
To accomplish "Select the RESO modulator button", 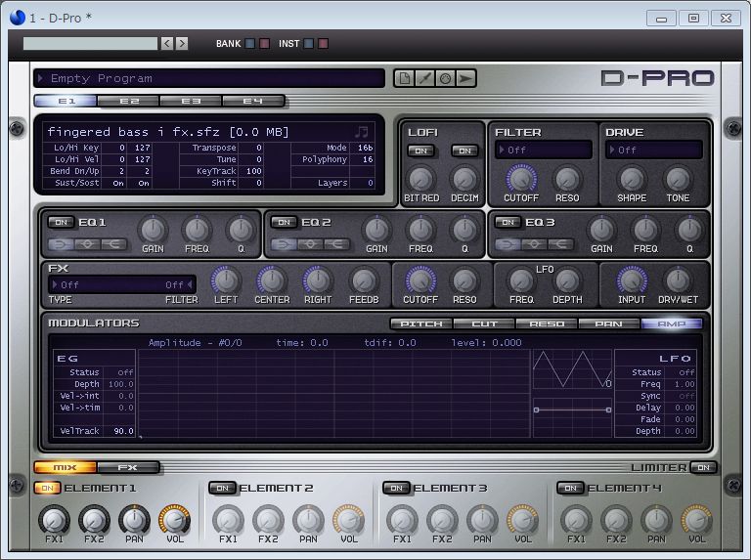I will coord(547,324).
